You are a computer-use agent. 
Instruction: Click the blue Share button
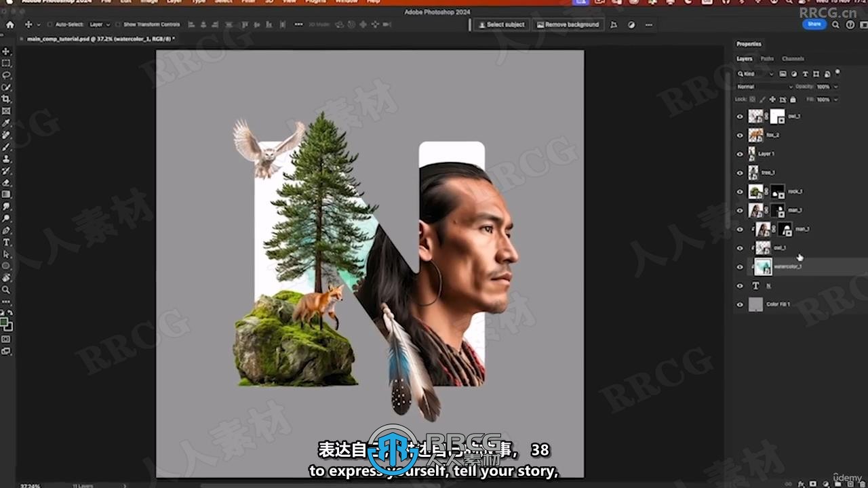tap(814, 24)
